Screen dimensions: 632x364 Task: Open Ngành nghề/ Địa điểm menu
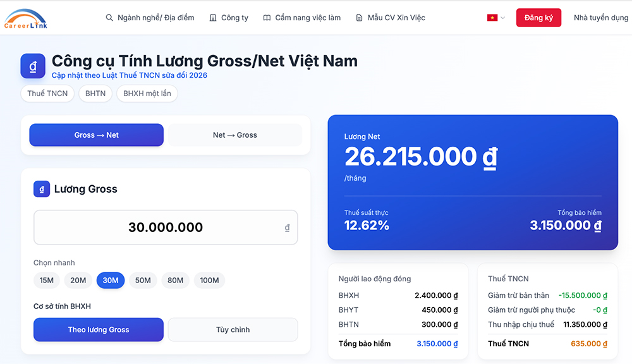(155, 18)
